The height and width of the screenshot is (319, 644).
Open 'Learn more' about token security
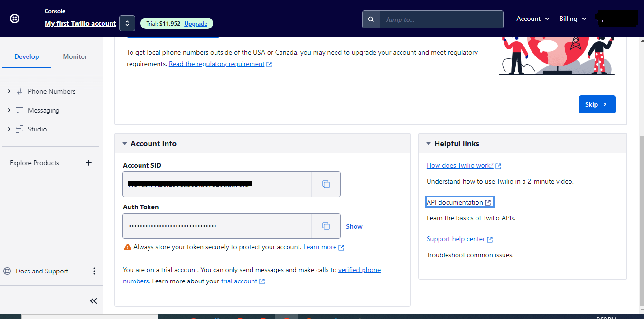tap(320, 247)
